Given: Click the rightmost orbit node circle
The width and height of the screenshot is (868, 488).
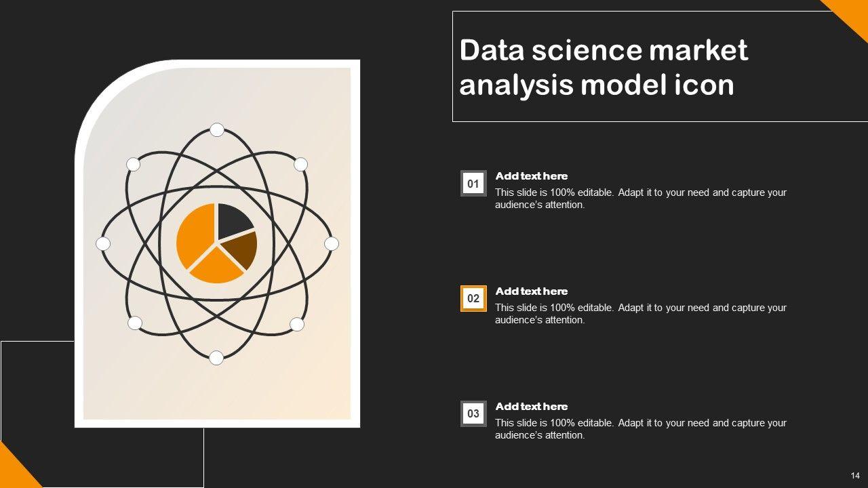Looking at the screenshot, I should 332,243.
